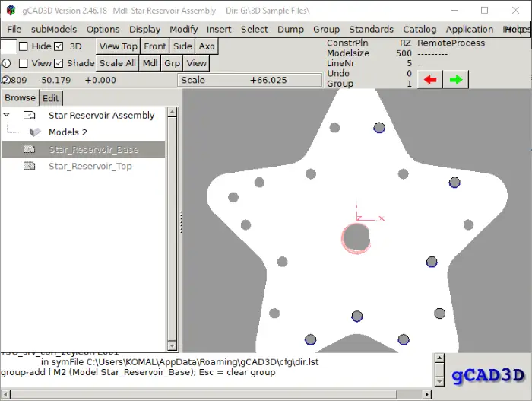
Task: Toggle the Shade checkbox
Action: (59, 63)
